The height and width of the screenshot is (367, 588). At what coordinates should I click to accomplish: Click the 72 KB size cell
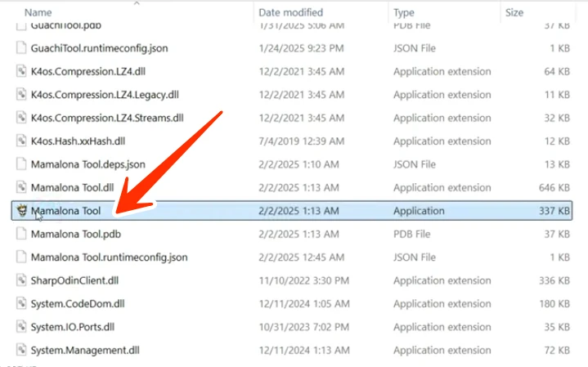[x=557, y=351]
